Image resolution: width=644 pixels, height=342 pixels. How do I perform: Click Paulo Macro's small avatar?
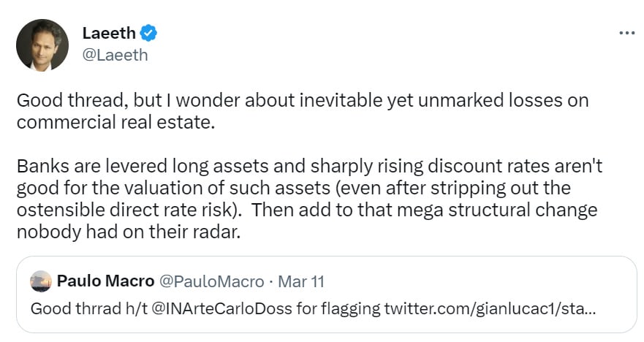pos(41,281)
